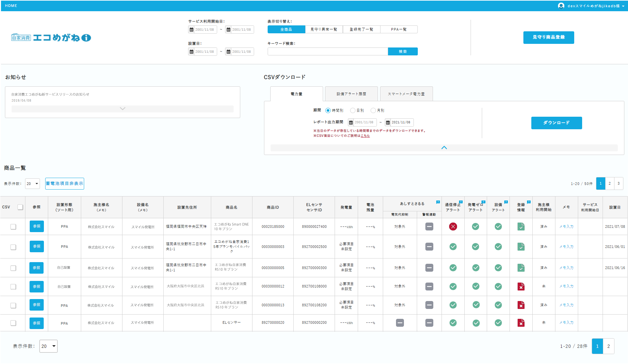Click the こちら CSV explanation link
Viewport: 628px width, 364px height.
[x=365, y=136]
